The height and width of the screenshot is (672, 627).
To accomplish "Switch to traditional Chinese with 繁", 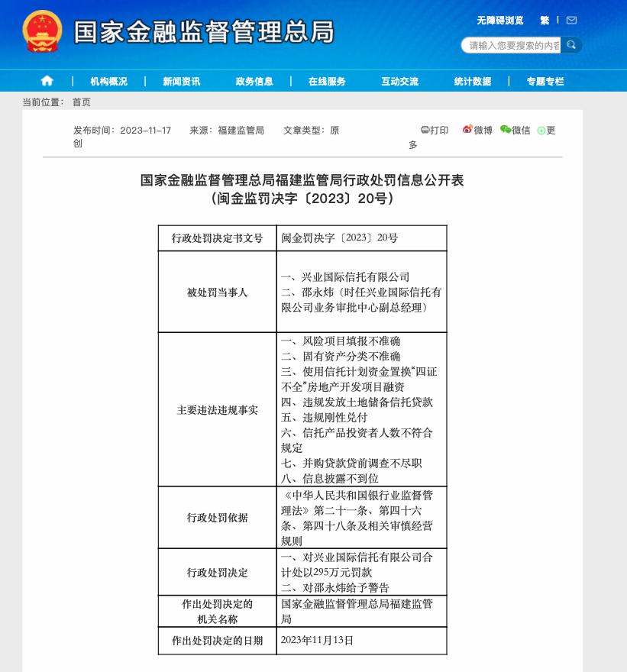I will [x=545, y=21].
